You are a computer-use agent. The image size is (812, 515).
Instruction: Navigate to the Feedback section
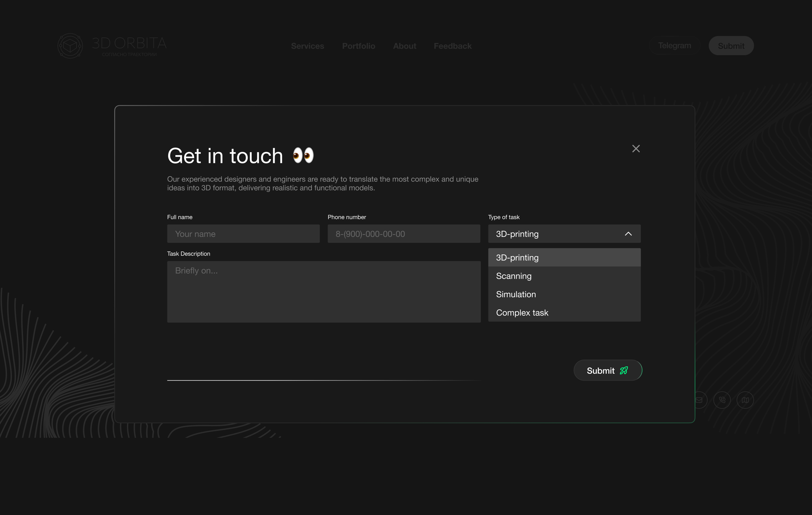click(452, 46)
